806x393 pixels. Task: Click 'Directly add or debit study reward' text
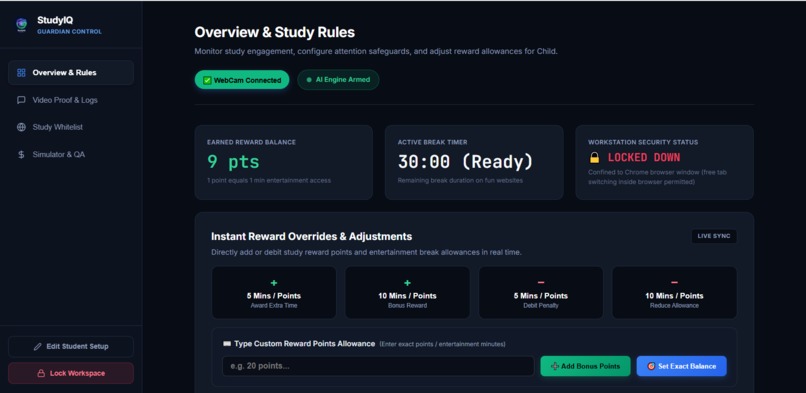367,252
